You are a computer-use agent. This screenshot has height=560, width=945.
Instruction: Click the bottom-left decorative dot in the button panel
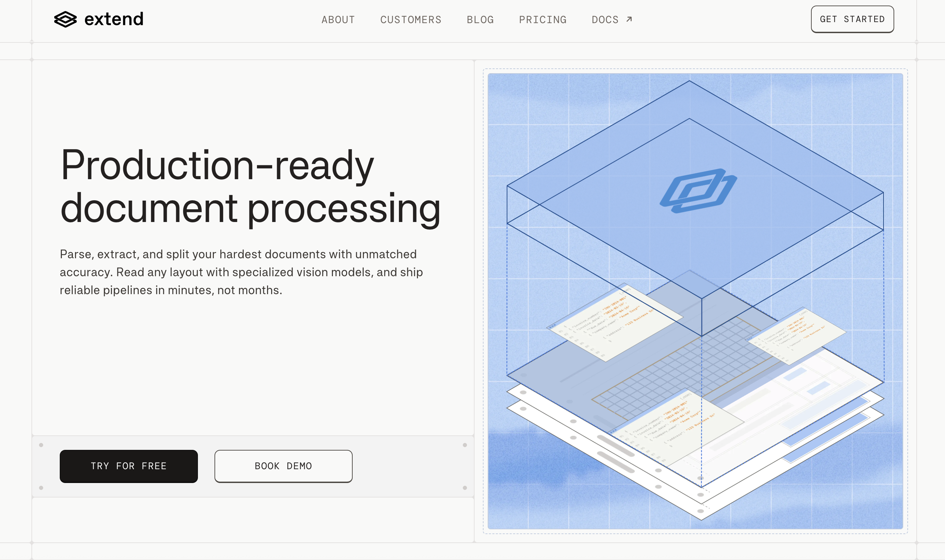point(41,488)
